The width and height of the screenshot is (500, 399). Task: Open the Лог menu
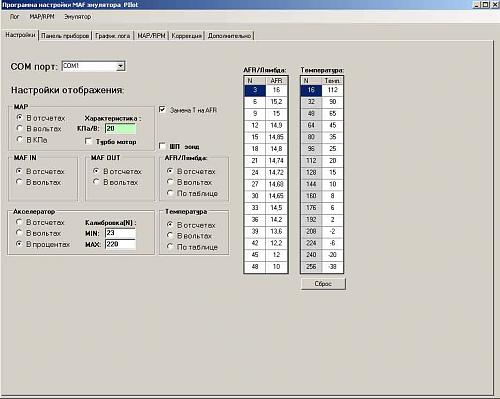[x=14, y=16]
